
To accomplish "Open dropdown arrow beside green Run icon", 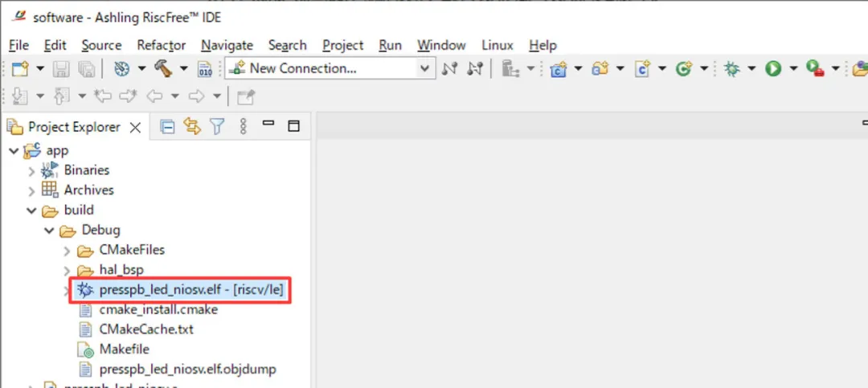I will (x=793, y=68).
